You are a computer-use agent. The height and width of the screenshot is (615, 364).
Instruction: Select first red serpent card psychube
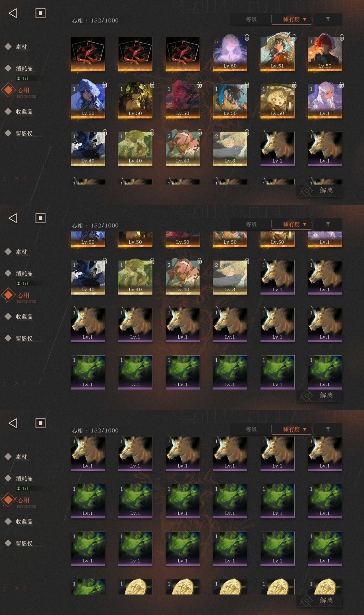pos(88,54)
